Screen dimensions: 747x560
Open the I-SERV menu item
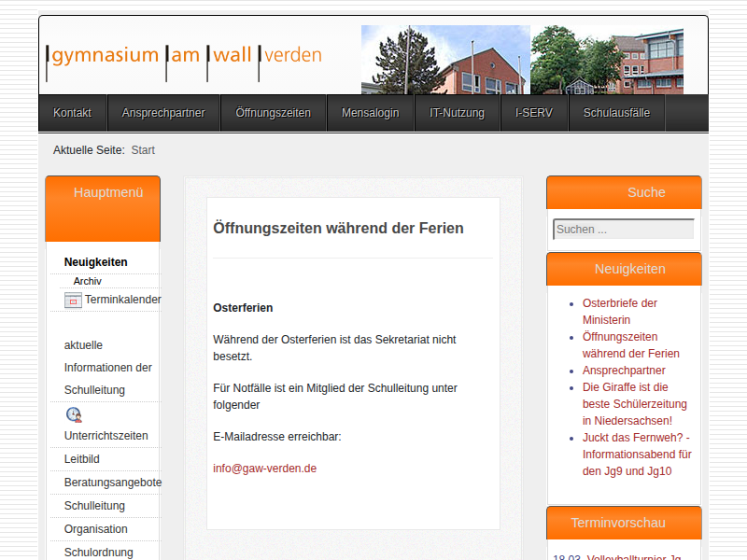point(534,113)
